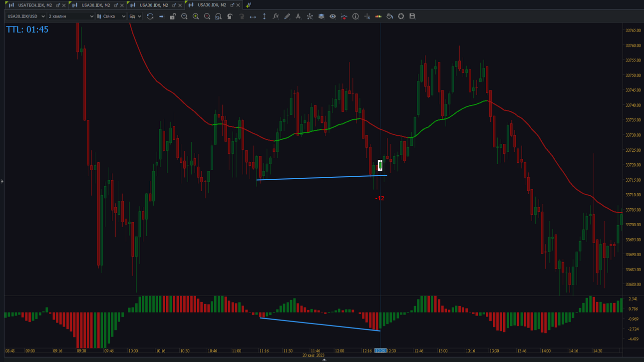Viewport: 644px width, 362px height.
Task: Click the horizontal scale arrows icon
Action: 253,16
